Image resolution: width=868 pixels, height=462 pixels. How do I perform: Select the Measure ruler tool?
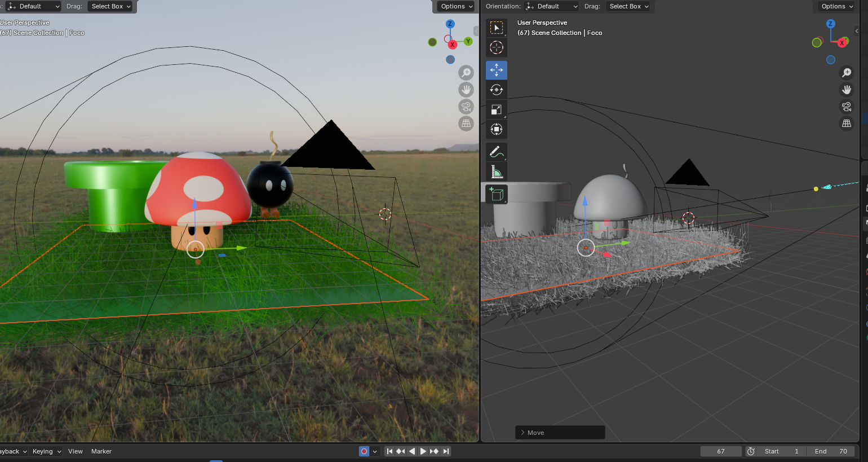(497, 171)
